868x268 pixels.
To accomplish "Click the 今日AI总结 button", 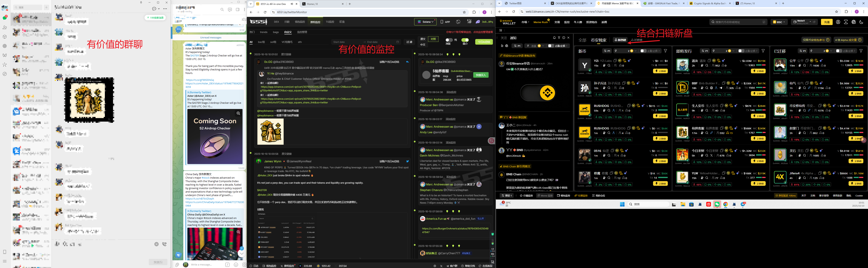I will point(484,42).
